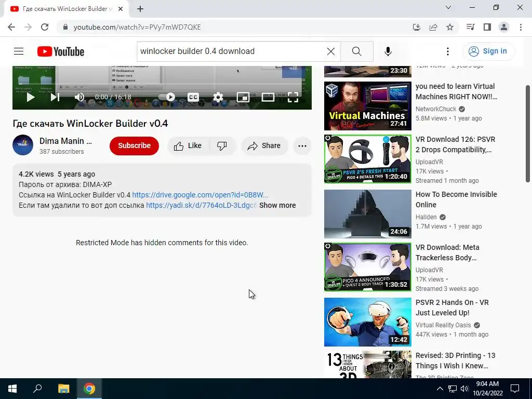The image size is (532, 399).
Task: Open the Windows Start menu
Action: pyautogui.click(x=12, y=389)
